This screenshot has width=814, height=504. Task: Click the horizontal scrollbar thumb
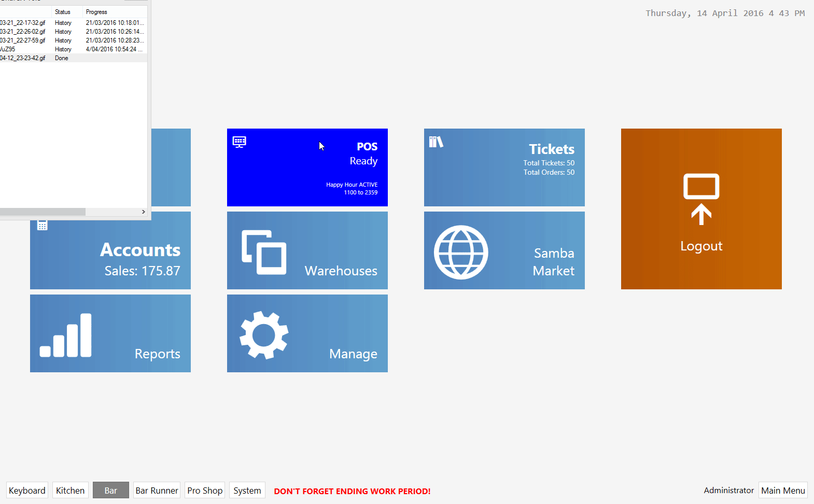43,212
